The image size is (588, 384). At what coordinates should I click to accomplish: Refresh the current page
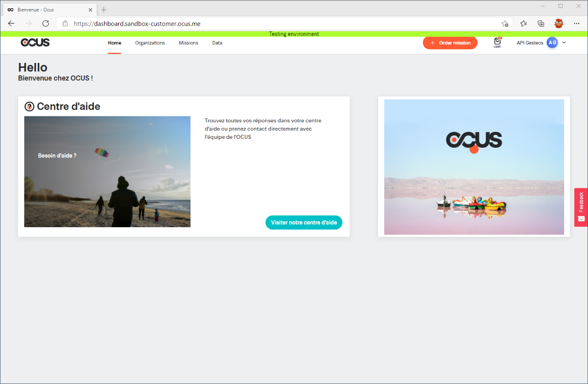tap(45, 23)
